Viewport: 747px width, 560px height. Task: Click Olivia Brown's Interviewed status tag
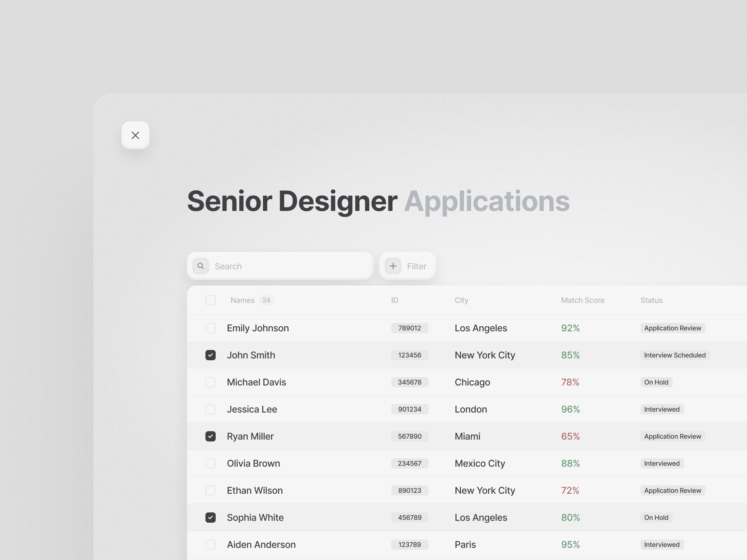662,464
